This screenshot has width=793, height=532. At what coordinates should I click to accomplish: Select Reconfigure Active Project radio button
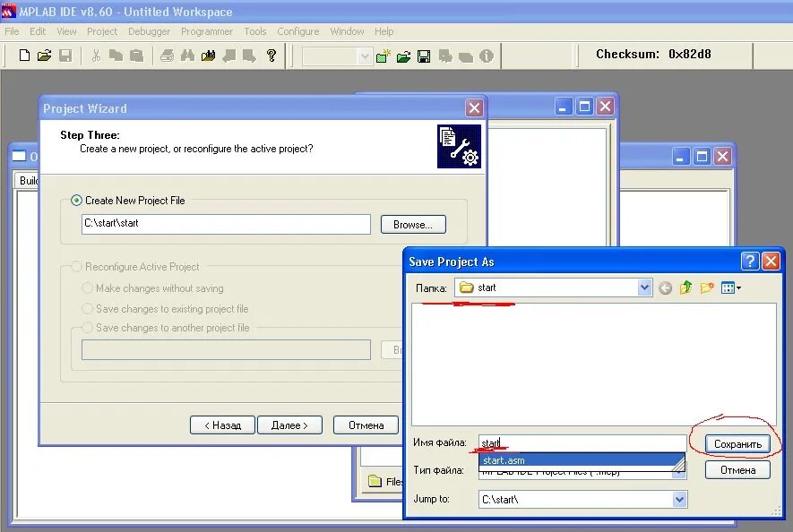click(76, 267)
